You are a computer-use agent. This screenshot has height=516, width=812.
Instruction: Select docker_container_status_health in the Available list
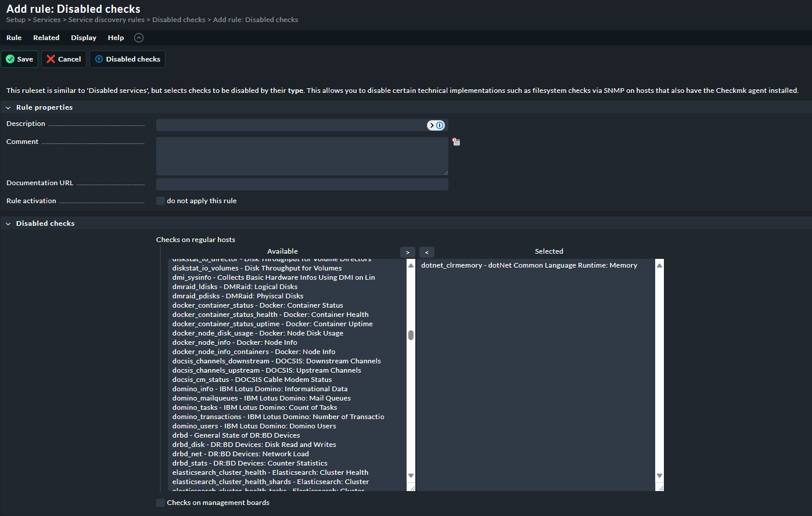click(x=270, y=315)
